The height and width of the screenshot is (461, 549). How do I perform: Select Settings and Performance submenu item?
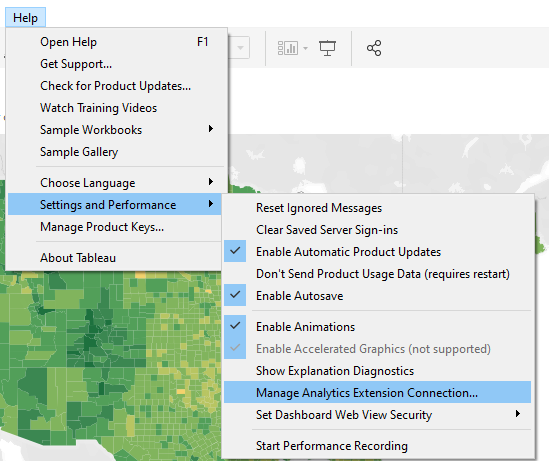[114, 204]
